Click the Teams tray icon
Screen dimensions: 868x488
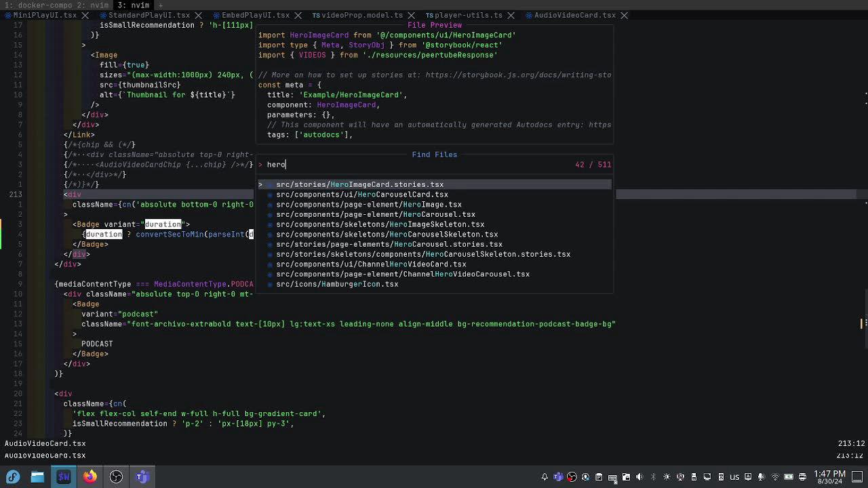(558, 477)
